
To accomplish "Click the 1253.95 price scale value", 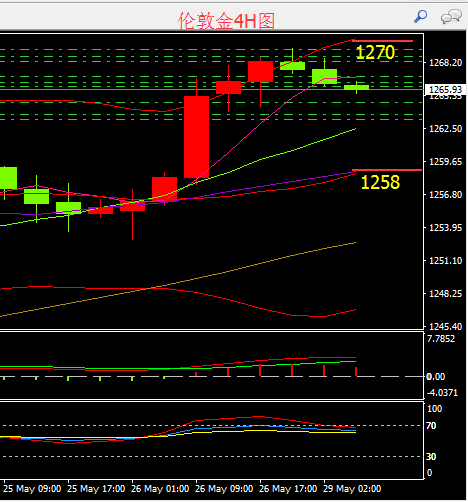I will point(445,227).
